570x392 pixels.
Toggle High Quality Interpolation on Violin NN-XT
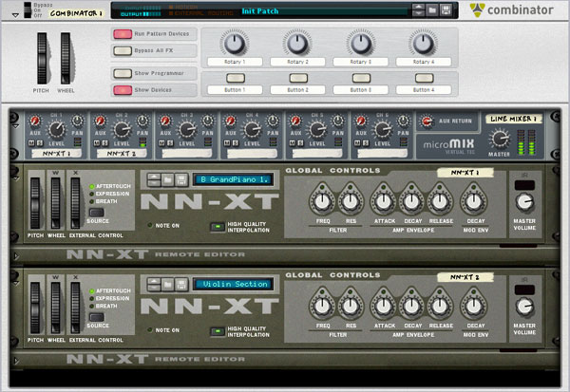point(216,330)
